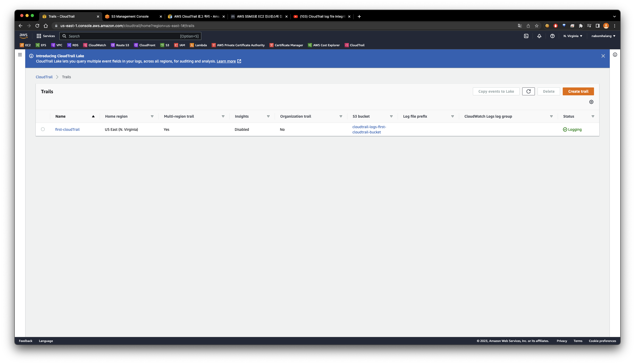The image size is (635, 364).
Task: Sort by Insights column
Action: 252,116
